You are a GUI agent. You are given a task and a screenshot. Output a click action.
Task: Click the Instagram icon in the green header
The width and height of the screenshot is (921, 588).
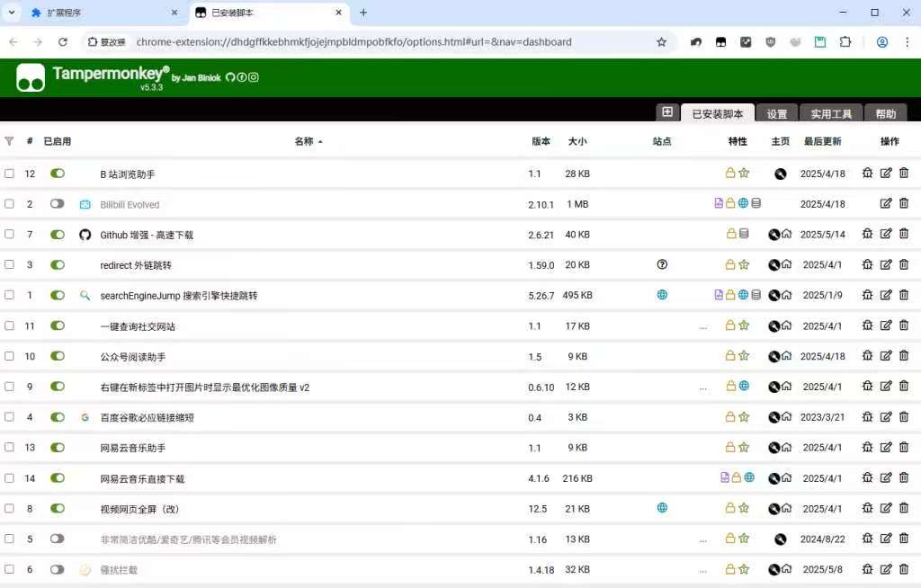254,77
